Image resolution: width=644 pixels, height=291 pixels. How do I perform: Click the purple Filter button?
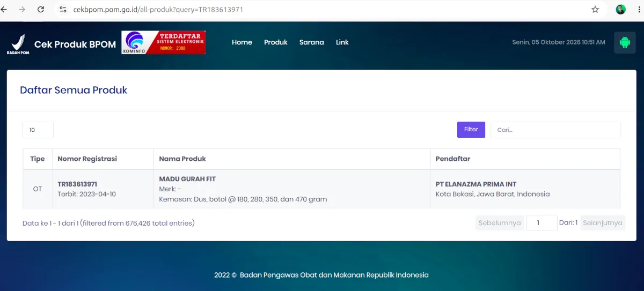[471, 130]
